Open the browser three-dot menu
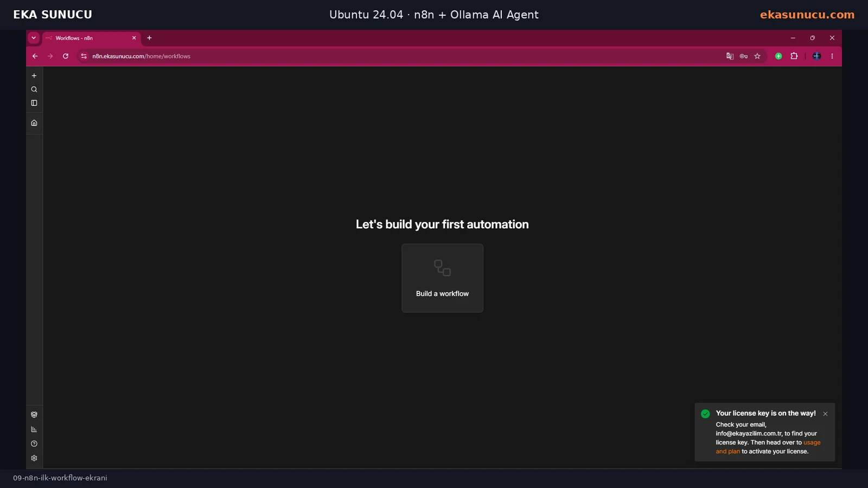868x488 pixels. [832, 56]
